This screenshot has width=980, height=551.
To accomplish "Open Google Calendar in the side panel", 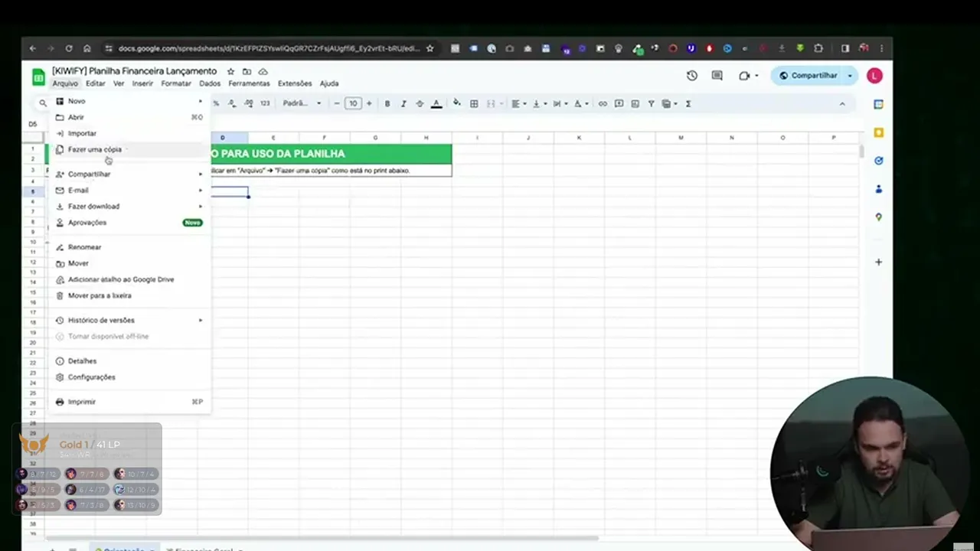I will pos(878,104).
